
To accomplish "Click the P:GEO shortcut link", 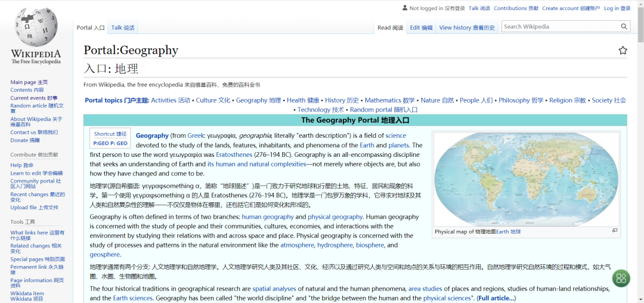I will (x=110, y=143).
